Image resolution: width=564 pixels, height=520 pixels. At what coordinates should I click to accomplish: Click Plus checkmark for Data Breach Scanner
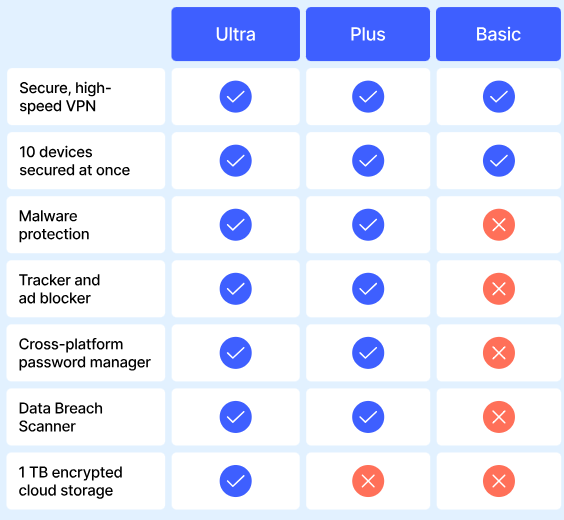(368, 417)
